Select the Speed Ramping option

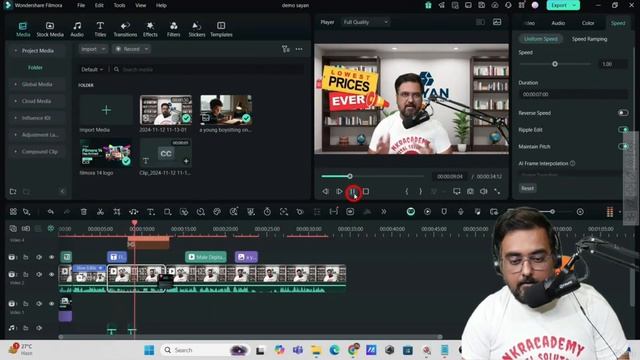tap(589, 39)
